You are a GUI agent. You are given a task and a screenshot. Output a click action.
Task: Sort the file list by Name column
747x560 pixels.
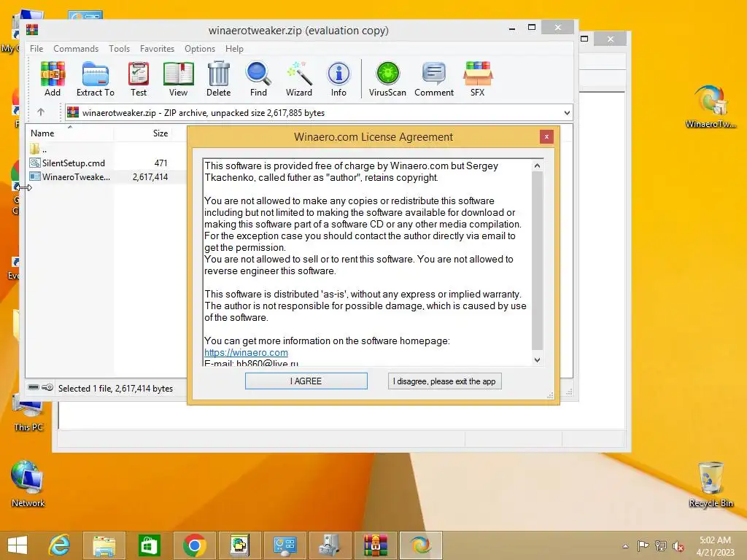(x=69, y=133)
